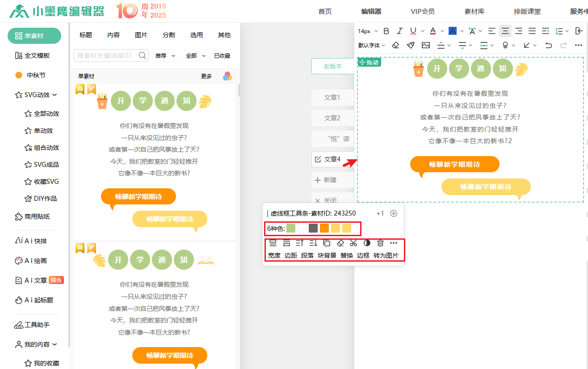The image size is (588, 369).
Task: Switch to the 图片 material tab
Action: click(141, 35)
